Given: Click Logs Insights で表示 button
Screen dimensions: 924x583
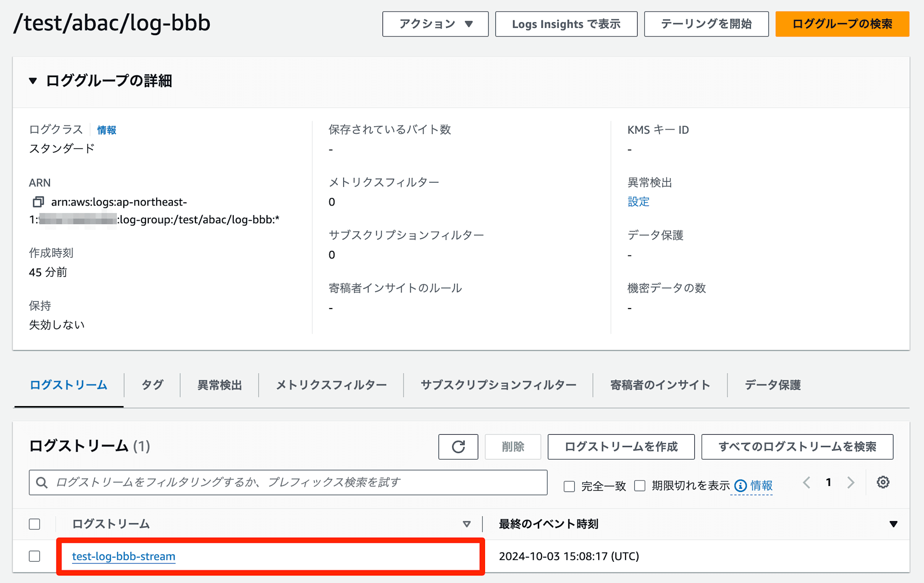Looking at the screenshot, I should tap(566, 24).
